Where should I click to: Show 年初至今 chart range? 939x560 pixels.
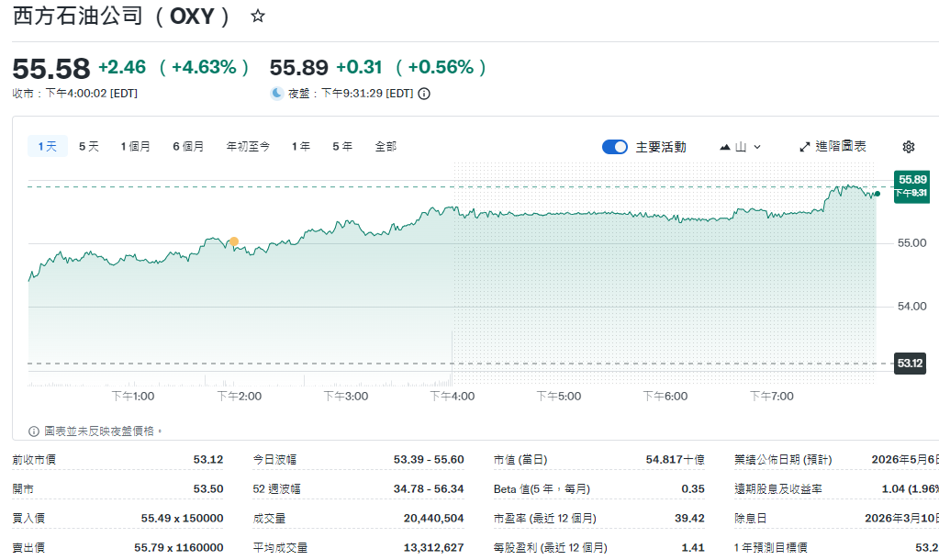click(248, 147)
